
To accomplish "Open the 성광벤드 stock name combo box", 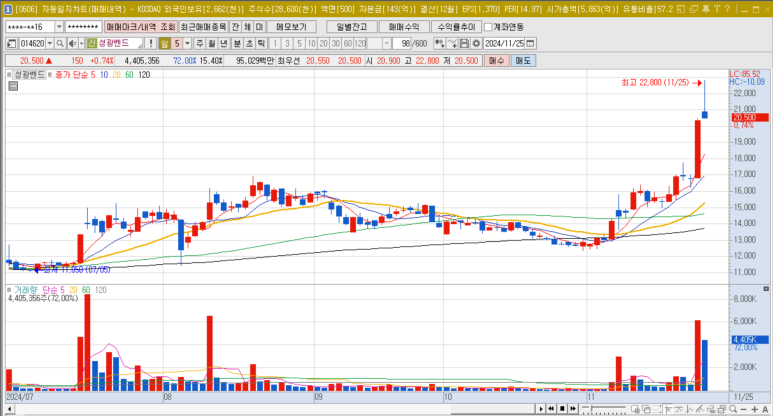I will [x=115, y=43].
